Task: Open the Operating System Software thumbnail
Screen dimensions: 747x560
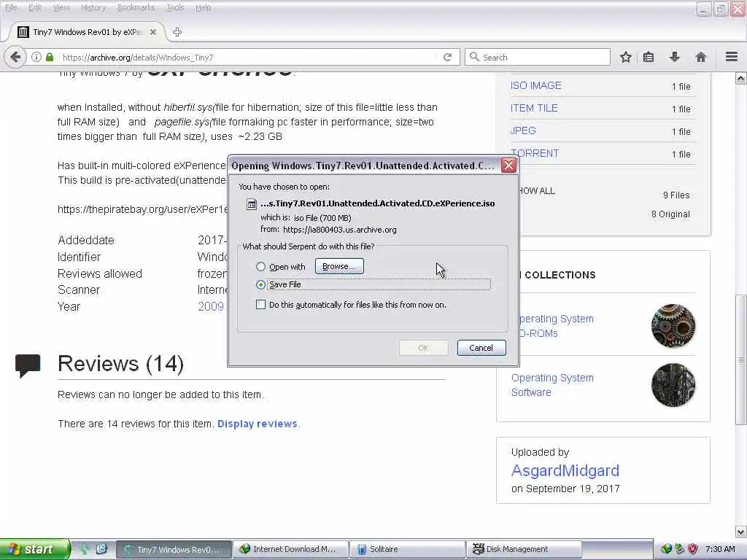Action: click(673, 385)
